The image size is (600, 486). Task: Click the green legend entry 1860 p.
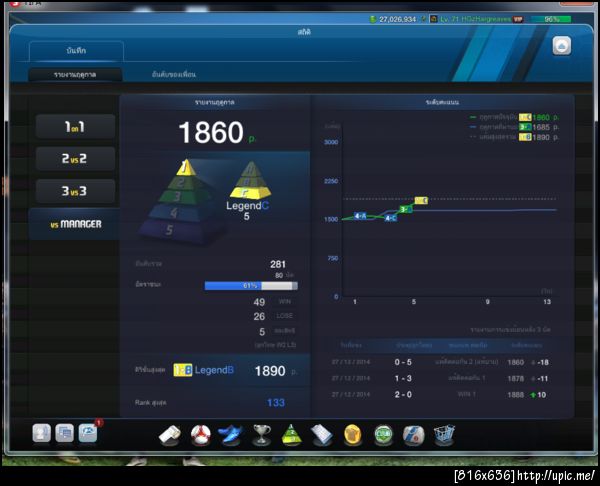tap(514, 117)
